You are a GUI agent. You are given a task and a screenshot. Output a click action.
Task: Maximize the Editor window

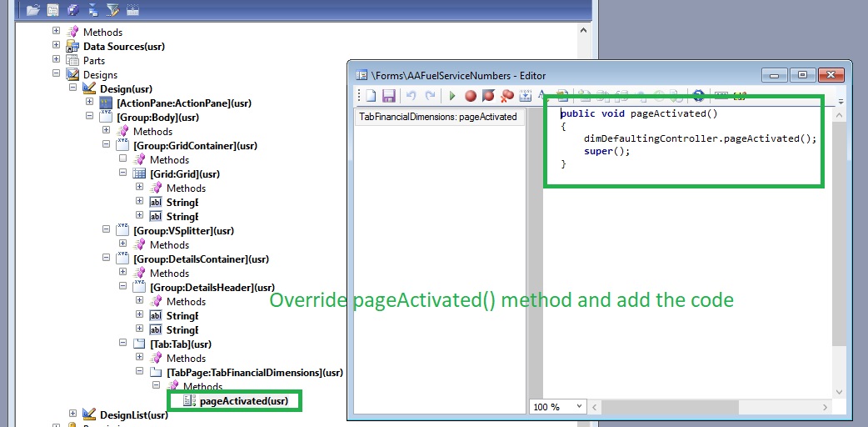pos(803,75)
